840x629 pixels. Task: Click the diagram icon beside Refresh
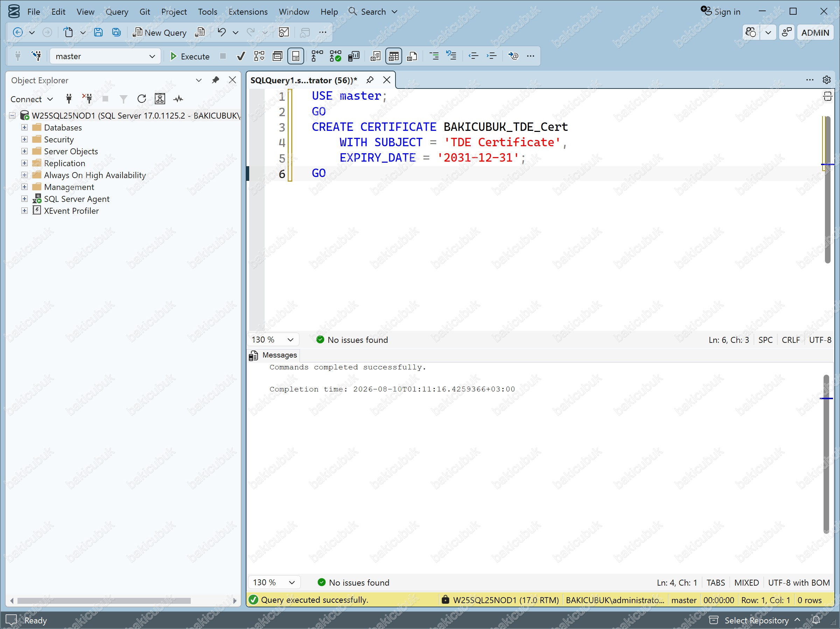click(160, 99)
